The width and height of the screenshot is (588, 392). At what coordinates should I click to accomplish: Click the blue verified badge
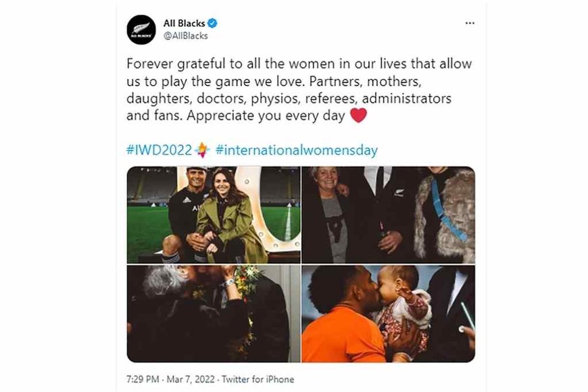[212, 23]
